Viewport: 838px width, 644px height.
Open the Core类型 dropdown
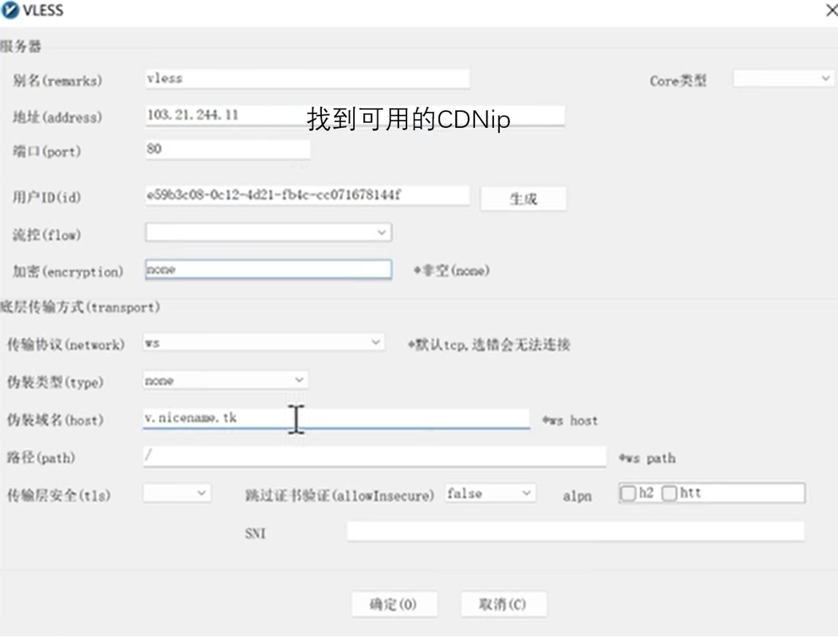pos(783,78)
